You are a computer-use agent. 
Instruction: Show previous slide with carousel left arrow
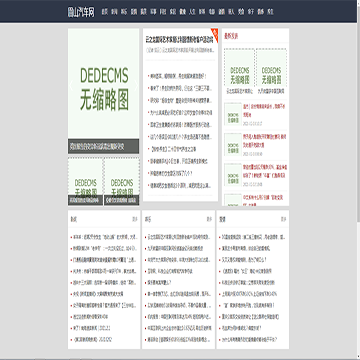tap(71, 85)
